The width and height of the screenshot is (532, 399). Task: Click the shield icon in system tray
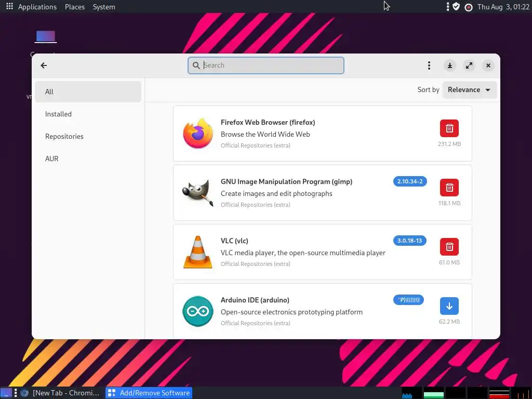(x=456, y=6)
